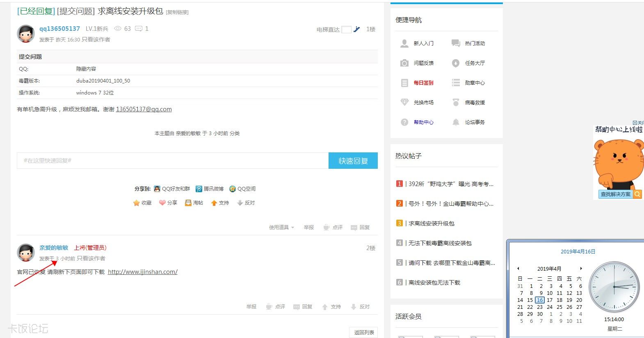This screenshot has width=644, height=338.
Task: Click the 反对 down arrow under first post
Action: (240, 203)
